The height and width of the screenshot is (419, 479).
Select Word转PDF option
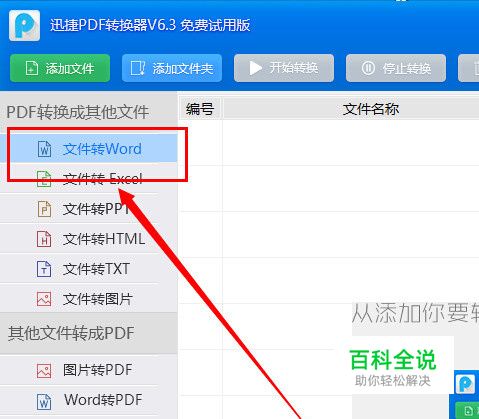(89, 400)
